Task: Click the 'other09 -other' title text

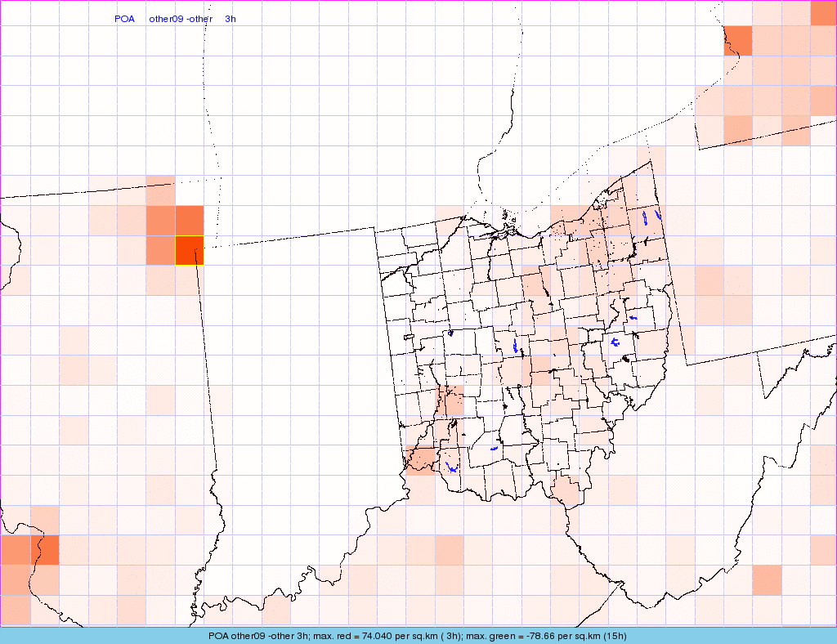Action: 181,19
